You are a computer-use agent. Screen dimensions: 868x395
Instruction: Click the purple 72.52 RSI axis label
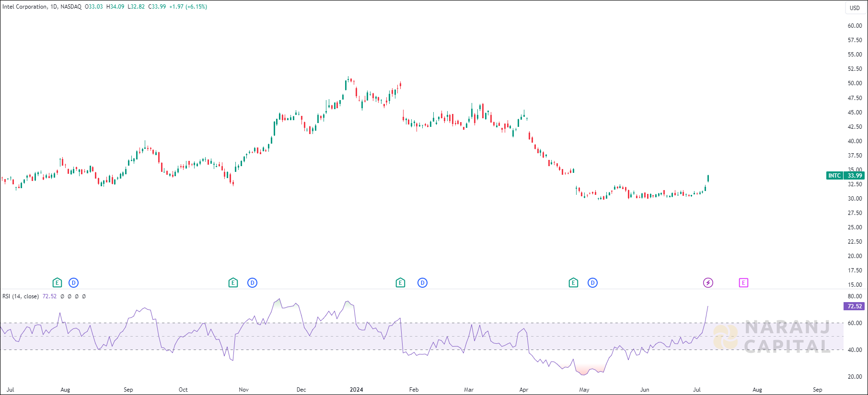855,306
